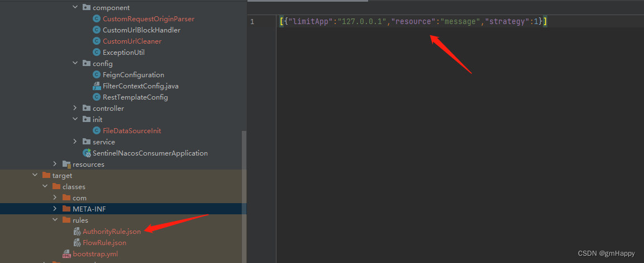644x263 pixels.
Task: Collapse the target folder
Action: tap(35, 176)
